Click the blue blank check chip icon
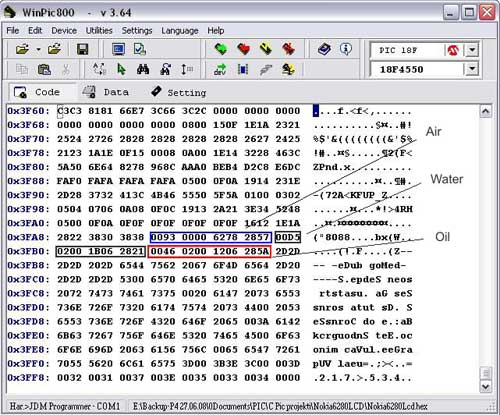This screenshot has width=500, height=415. coord(243,69)
